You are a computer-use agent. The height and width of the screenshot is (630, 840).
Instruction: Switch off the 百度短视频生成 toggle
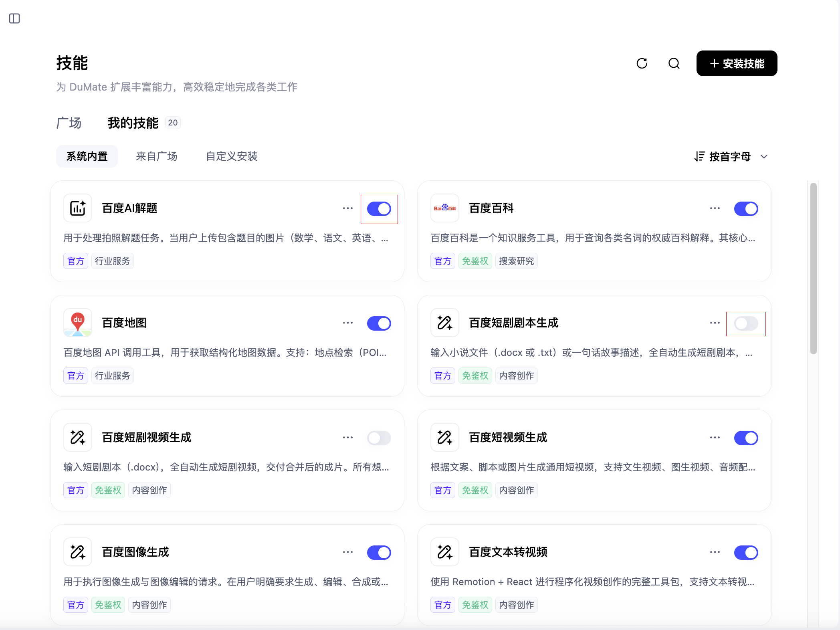tap(746, 438)
